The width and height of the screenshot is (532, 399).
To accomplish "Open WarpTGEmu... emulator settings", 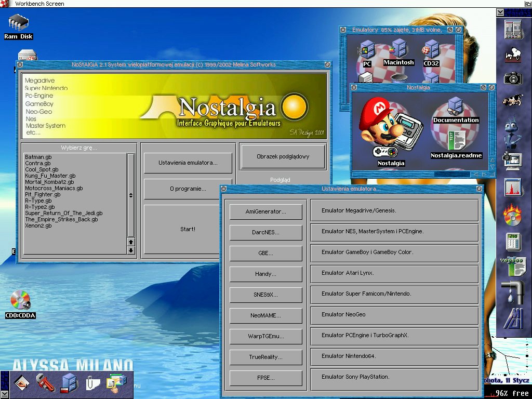I will pyautogui.click(x=265, y=336).
